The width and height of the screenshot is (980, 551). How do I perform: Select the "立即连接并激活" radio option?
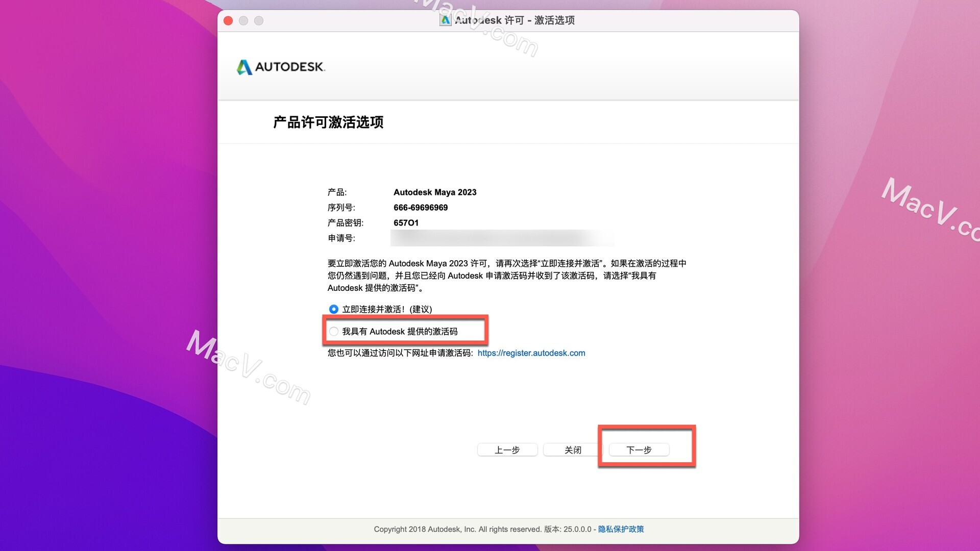click(x=333, y=309)
